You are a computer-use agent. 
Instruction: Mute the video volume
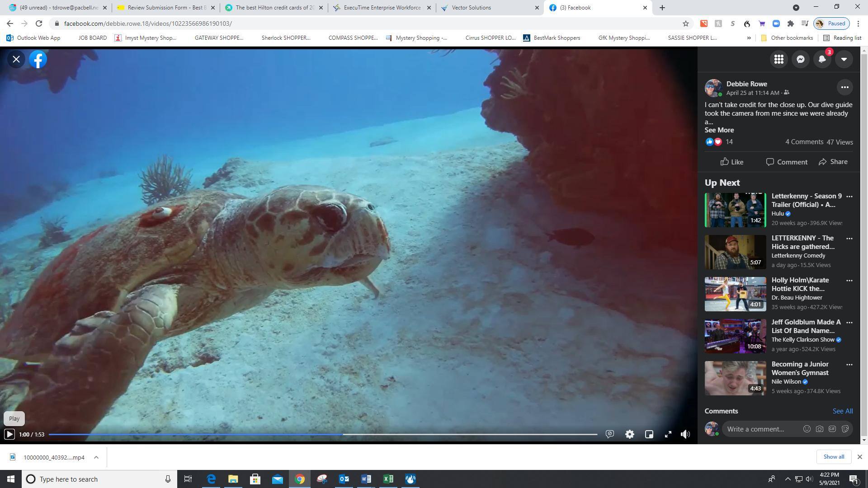[x=685, y=434]
